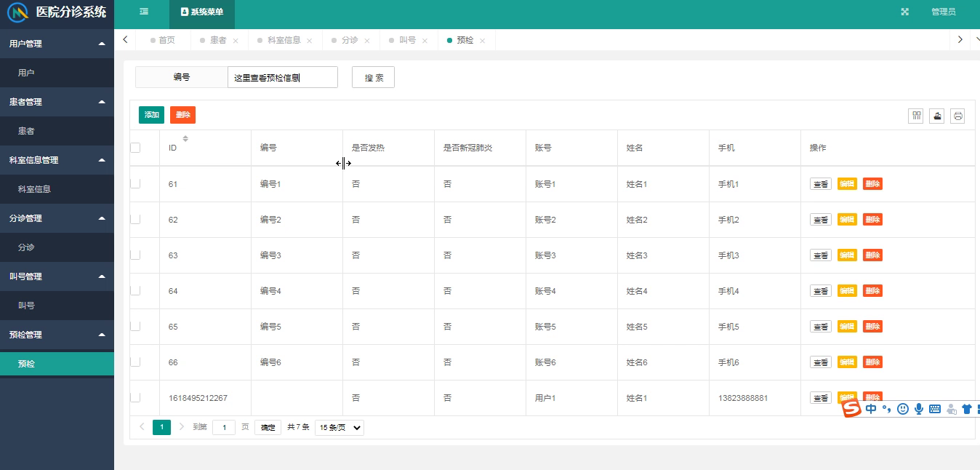Click the 搜索 button
980x470 pixels.
[x=373, y=77]
